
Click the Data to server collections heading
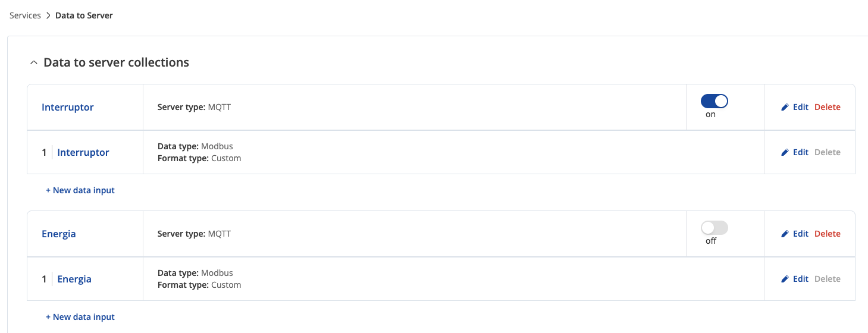click(116, 62)
